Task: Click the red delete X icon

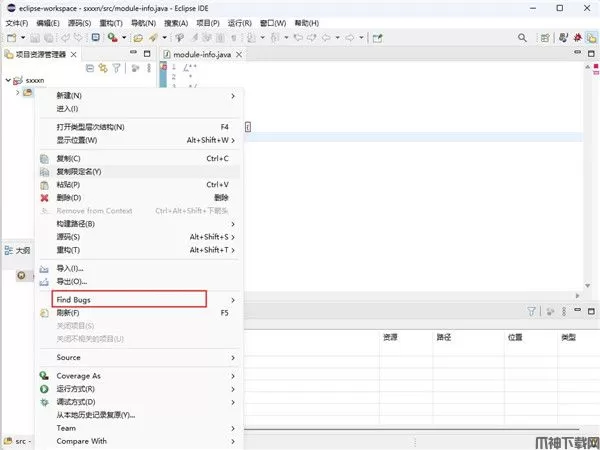Action: (x=44, y=198)
